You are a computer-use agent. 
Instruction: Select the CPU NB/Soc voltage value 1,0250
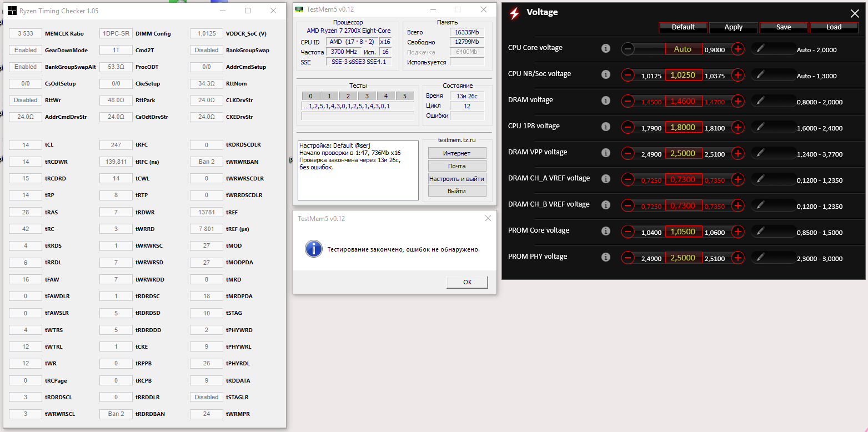[x=683, y=75]
